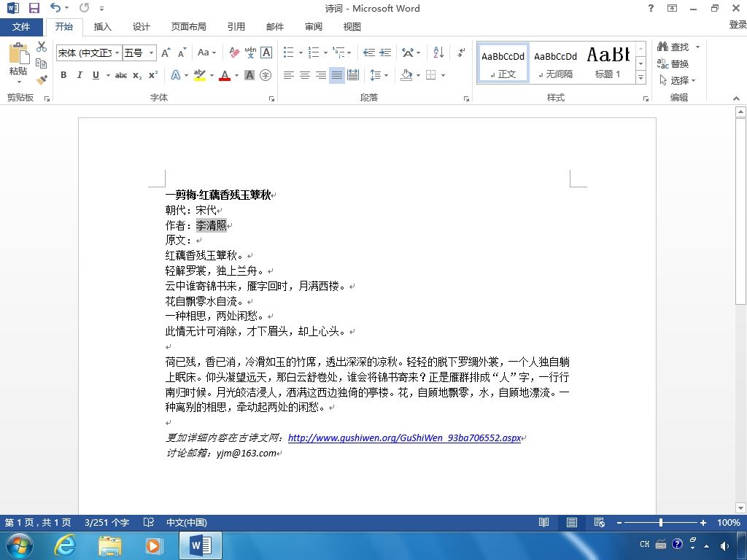Increase paragraph indent
The image size is (747, 560).
(x=385, y=52)
